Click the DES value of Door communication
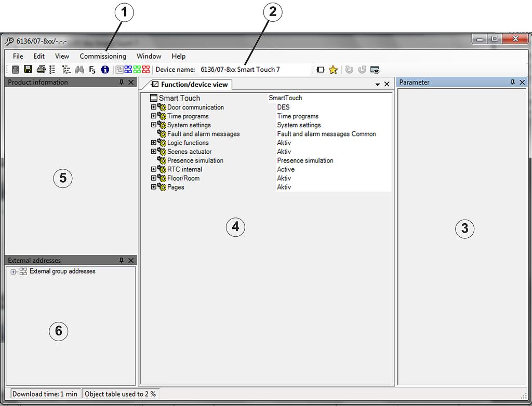This screenshot has width=532, height=406. 283,107
